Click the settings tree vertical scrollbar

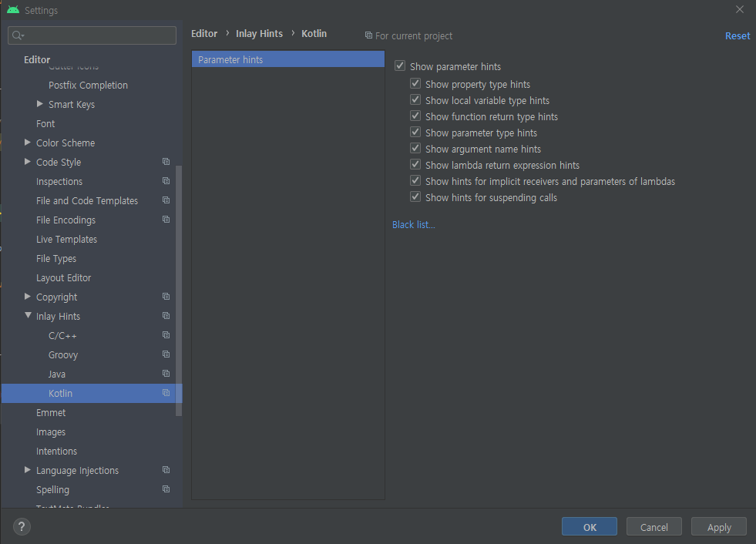point(179,290)
